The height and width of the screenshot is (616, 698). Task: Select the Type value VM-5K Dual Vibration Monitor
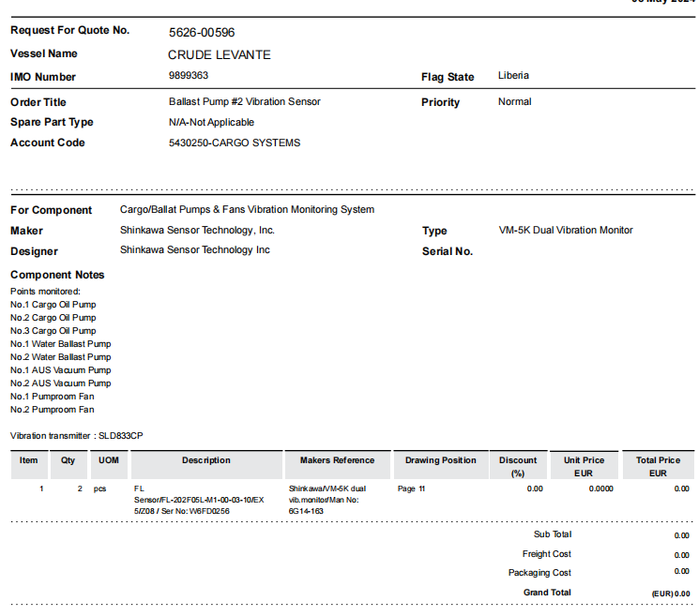point(566,230)
